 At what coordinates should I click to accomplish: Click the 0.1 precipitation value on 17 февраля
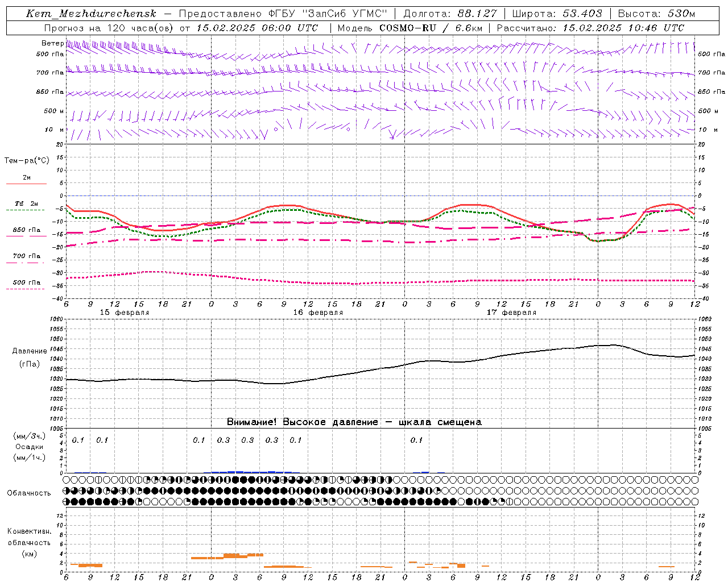coord(417,440)
